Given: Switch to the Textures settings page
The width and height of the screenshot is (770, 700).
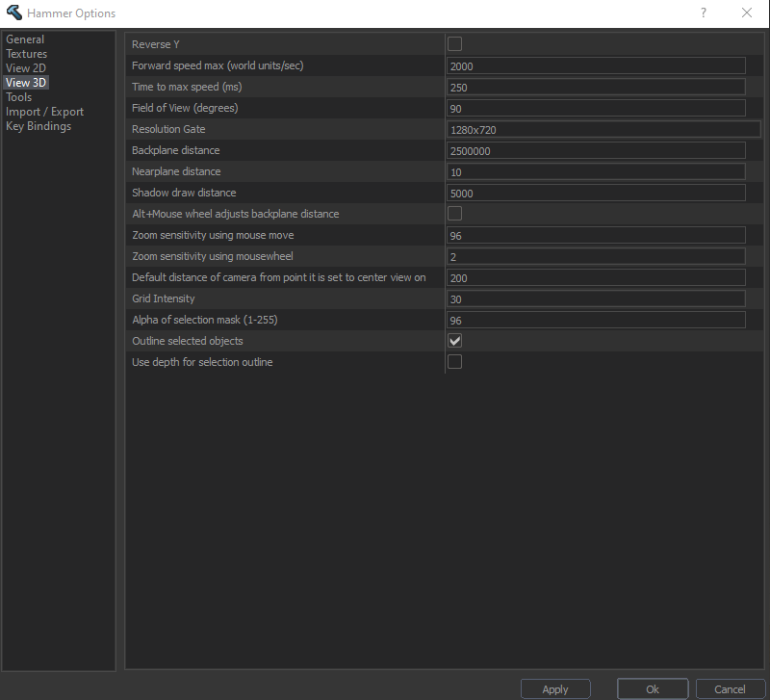Looking at the screenshot, I should 26,53.
